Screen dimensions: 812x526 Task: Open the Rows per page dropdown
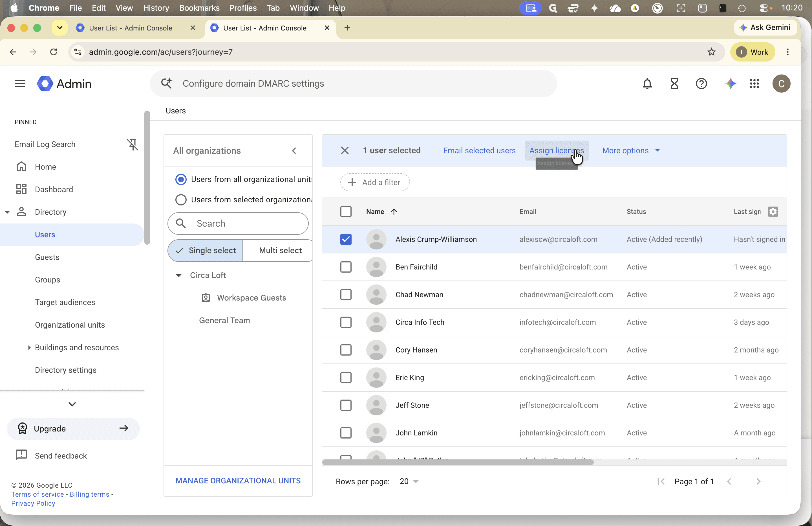click(x=409, y=482)
